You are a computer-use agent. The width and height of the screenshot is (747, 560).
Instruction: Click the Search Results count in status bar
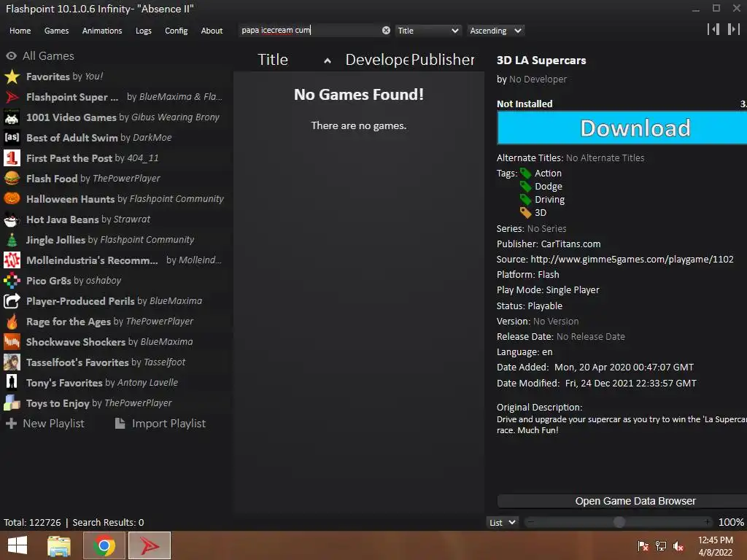pos(108,522)
